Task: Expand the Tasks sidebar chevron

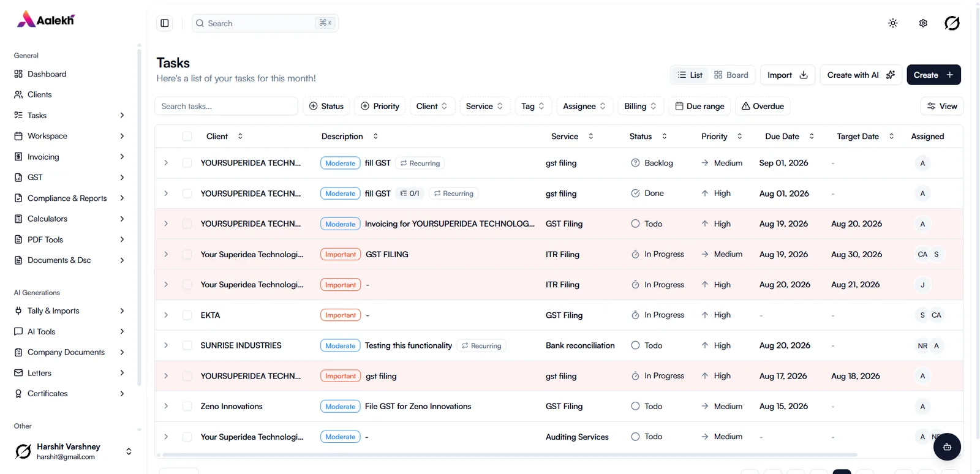Action: tap(122, 115)
